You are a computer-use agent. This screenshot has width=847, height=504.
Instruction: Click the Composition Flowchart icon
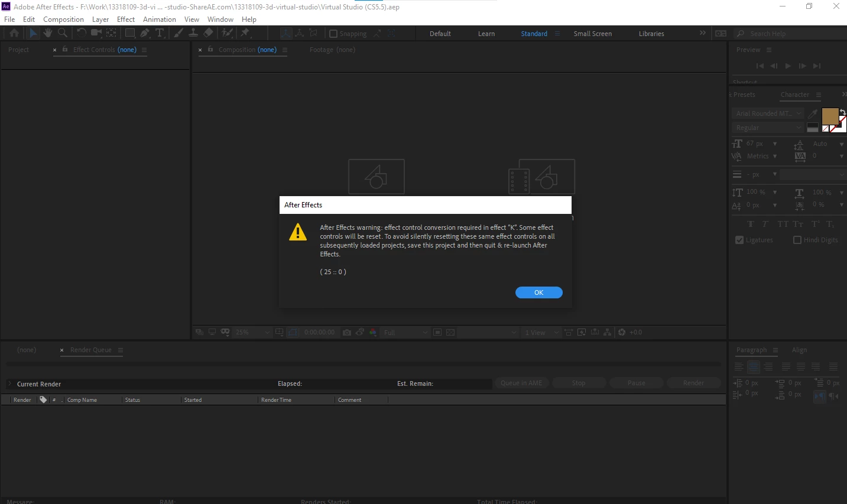[x=607, y=333]
